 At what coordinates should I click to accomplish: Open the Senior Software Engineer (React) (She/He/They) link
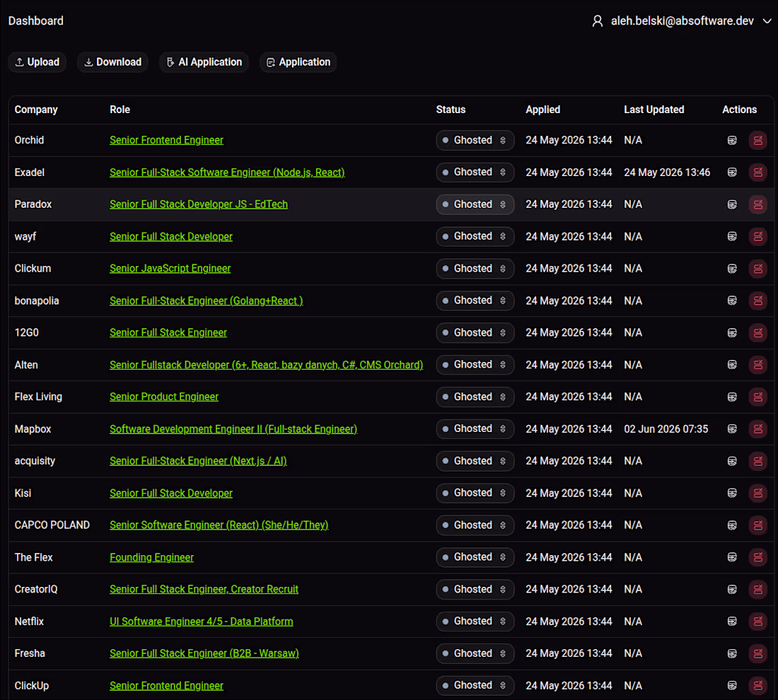pyautogui.click(x=219, y=525)
